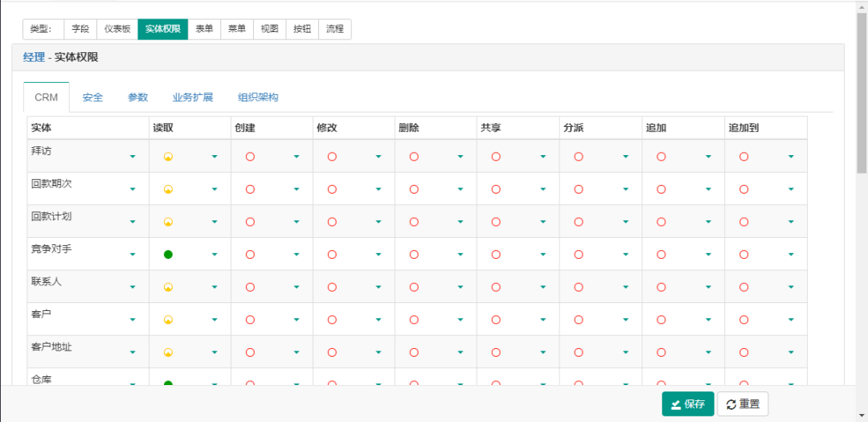This screenshot has height=422, width=868.
Task: Click 创建 permission circle for 客户
Action: click(250, 320)
